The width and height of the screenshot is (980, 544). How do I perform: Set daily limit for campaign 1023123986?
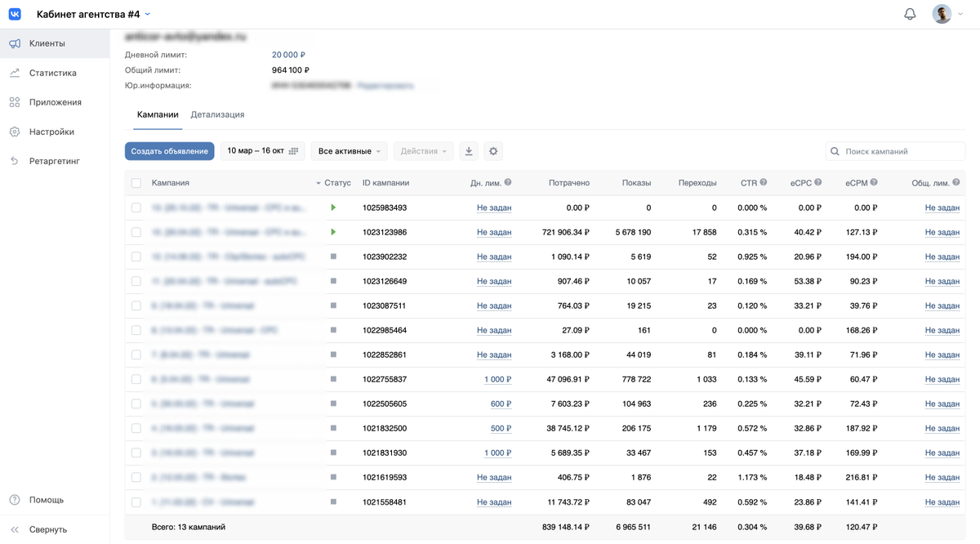pyautogui.click(x=494, y=232)
